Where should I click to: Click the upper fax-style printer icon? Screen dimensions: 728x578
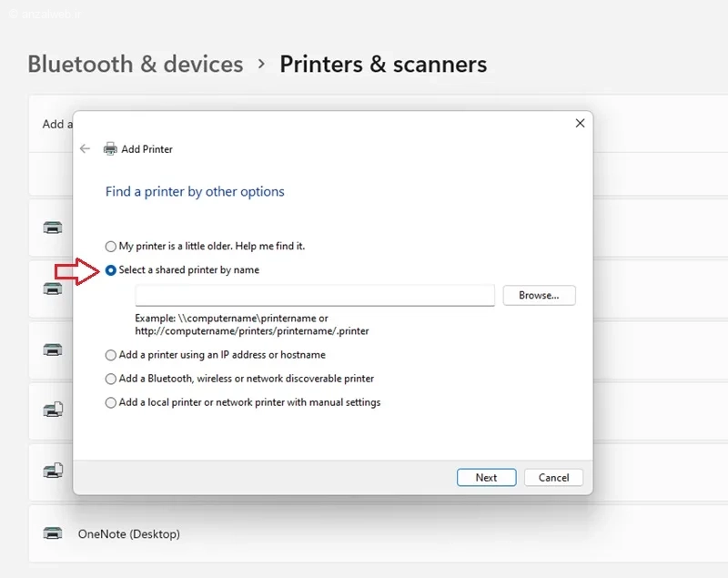(x=53, y=410)
